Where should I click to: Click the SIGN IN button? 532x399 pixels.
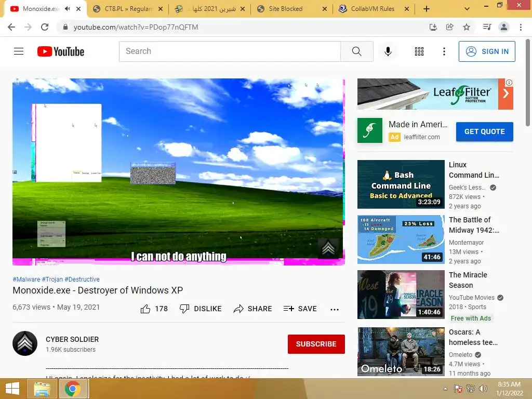click(x=487, y=51)
